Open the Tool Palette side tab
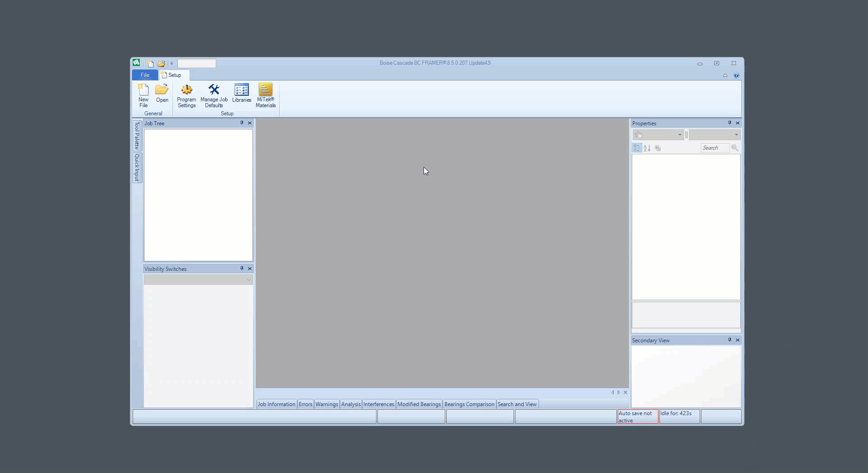This screenshot has width=868, height=473. (137, 136)
